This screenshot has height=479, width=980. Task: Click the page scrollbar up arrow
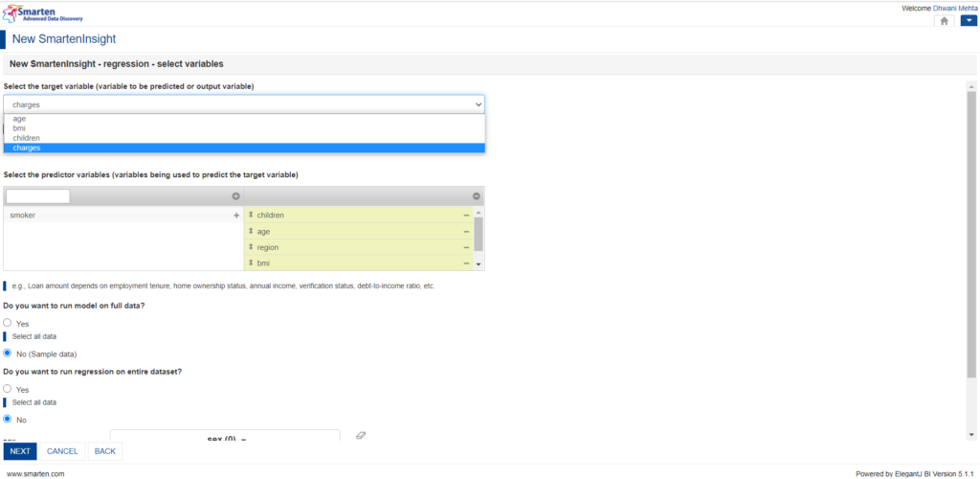[x=971, y=85]
